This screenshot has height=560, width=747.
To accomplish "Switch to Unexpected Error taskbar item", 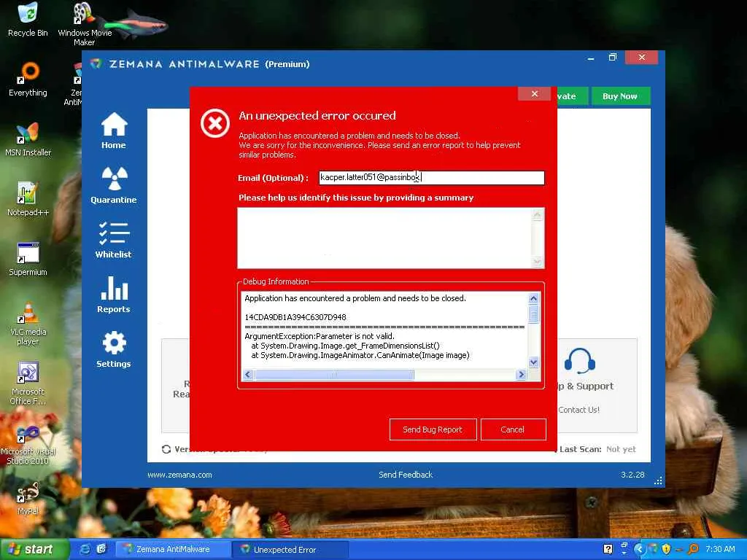I will [x=290, y=549].
